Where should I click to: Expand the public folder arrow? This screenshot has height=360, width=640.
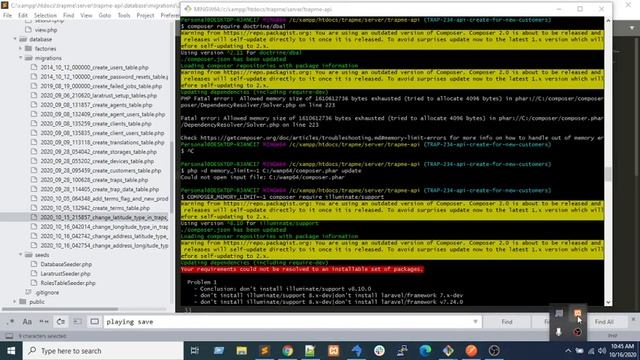pyautogui.click(x=16, y=302)
